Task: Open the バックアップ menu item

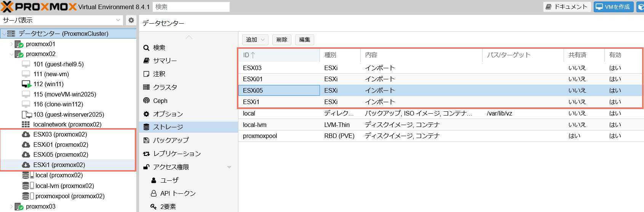Action: click(171, 140)
